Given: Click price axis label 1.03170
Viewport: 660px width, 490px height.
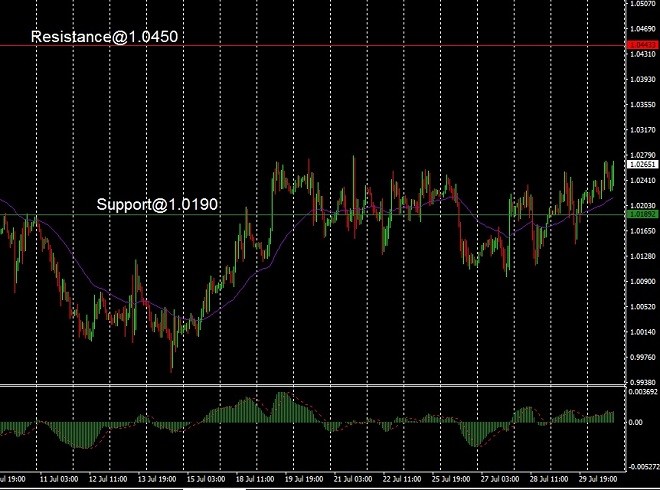Looking at the screenshot, I should click(x=643, y=130).
